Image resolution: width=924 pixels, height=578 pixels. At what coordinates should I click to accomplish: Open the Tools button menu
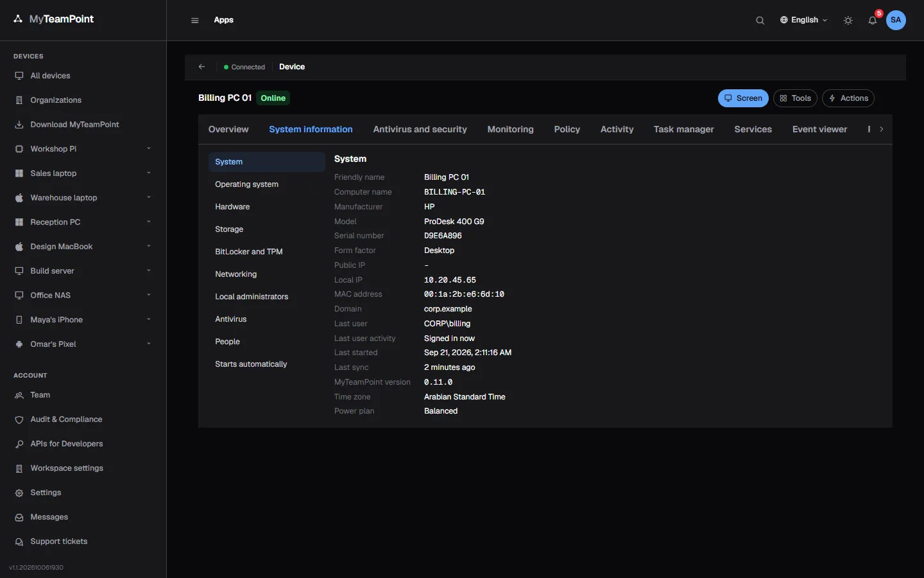tap(795, 98)
